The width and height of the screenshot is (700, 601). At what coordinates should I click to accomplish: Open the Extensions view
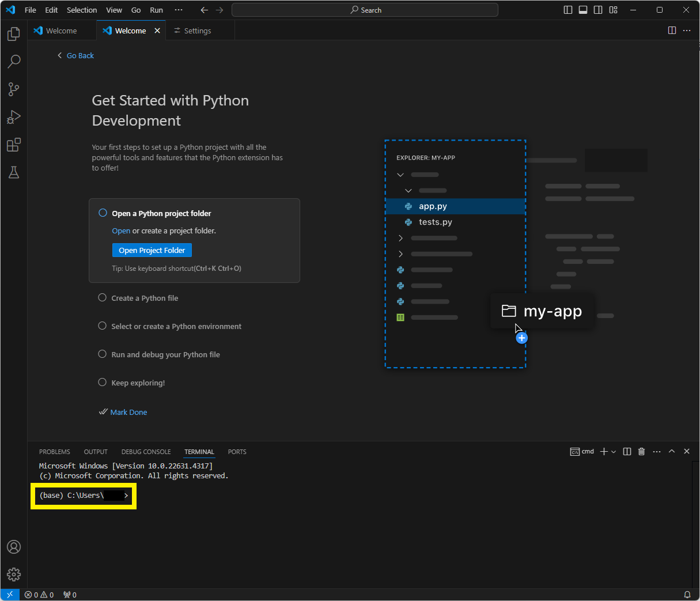(14, 145)
